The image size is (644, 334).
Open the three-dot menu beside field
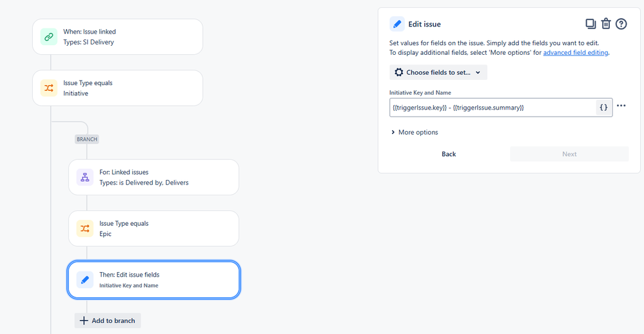coord(621,106)
